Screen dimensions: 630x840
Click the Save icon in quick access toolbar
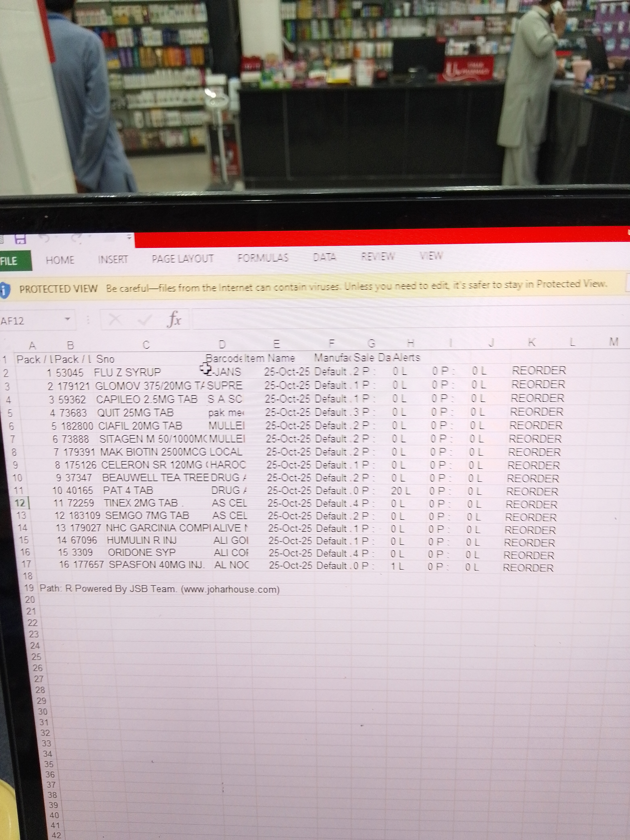[x=20, y=239]
